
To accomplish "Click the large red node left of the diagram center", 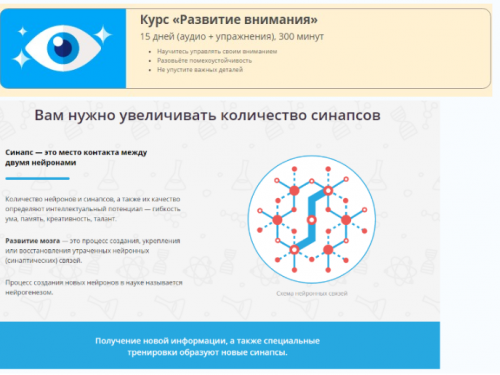I will click(x=277, y=220).
